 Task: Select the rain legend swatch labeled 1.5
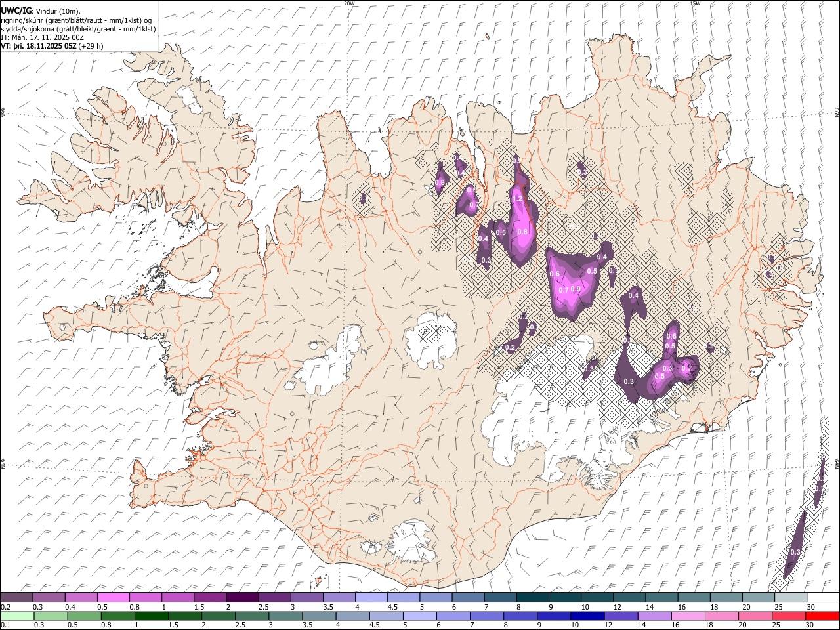pyautogui.click(x=184, y=616)
